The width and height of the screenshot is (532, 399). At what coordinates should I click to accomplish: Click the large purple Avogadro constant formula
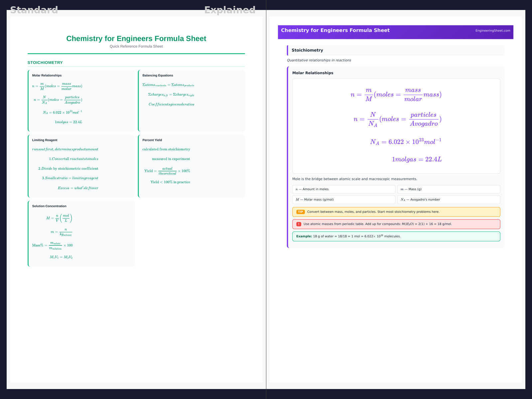point(406,142)
